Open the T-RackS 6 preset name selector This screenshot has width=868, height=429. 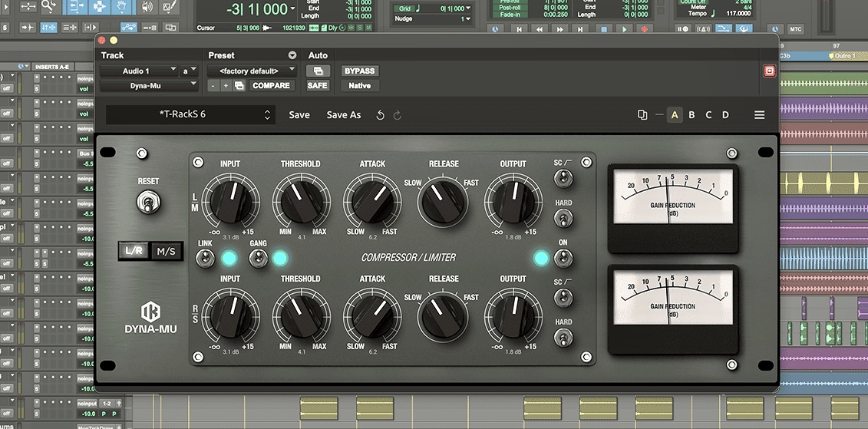click(190, 114)
